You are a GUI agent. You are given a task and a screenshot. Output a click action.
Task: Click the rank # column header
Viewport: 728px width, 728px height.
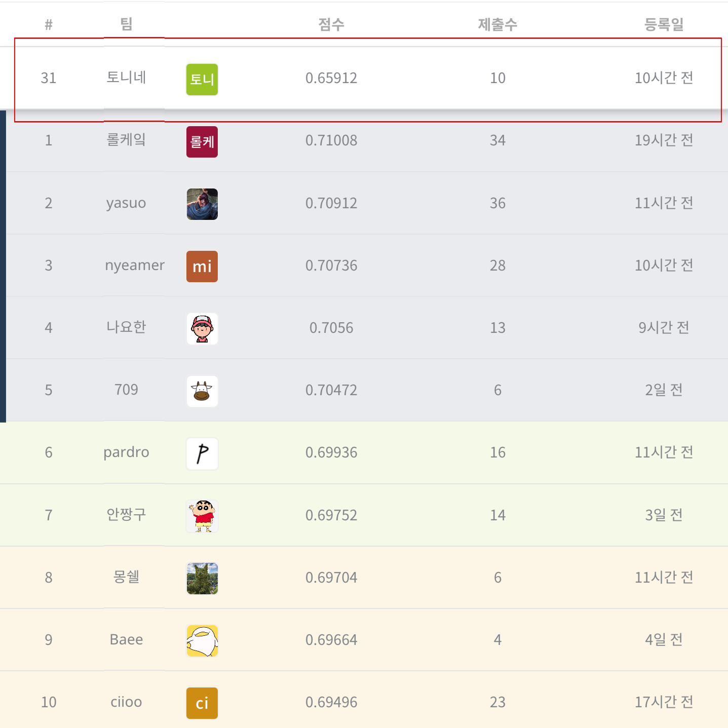(49, 24)
